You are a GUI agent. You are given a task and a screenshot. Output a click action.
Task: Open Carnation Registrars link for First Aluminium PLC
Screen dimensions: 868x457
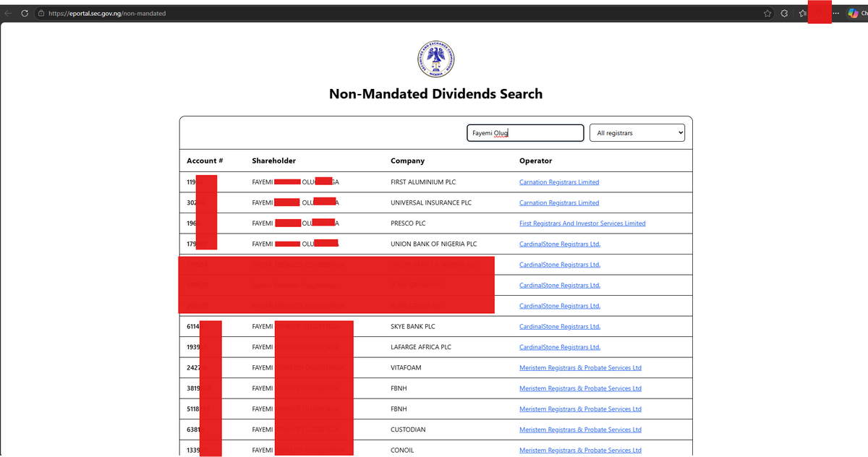pyautogui.click(x=559, y=182)
